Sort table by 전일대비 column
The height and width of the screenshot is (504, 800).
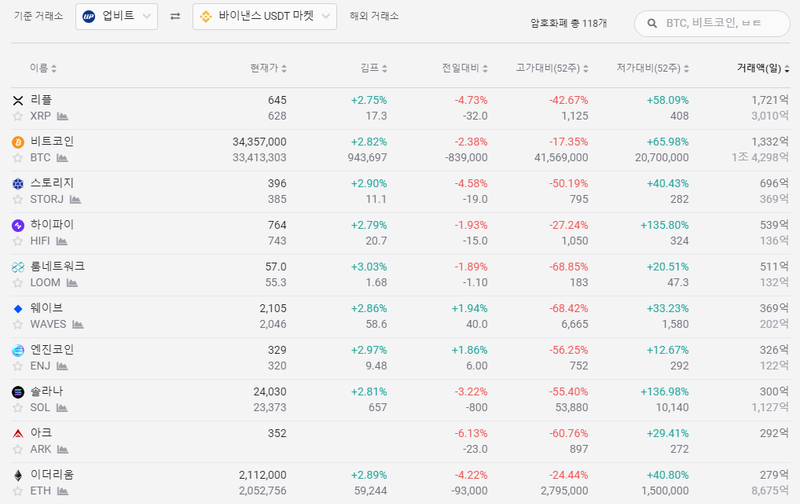pos(465,68)
